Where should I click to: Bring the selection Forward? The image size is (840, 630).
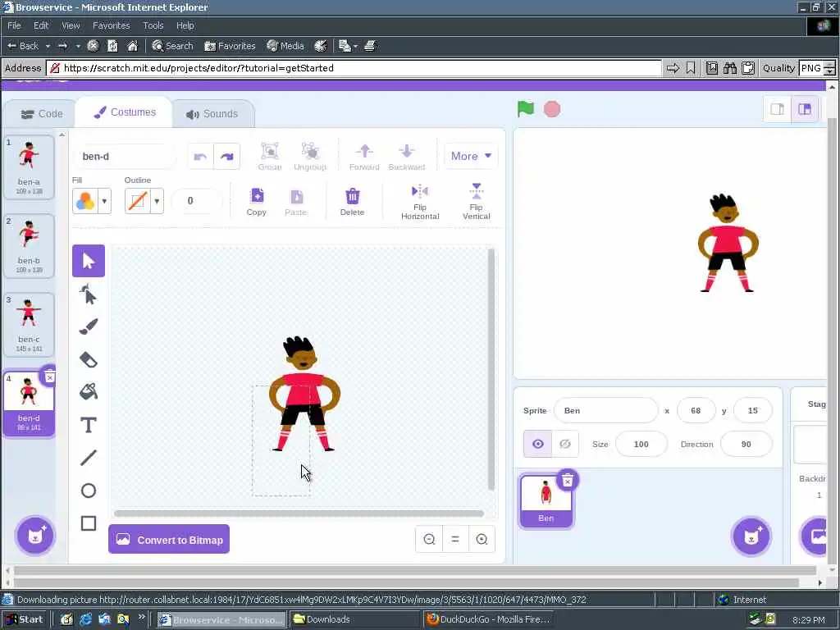[x=364, y=157]
